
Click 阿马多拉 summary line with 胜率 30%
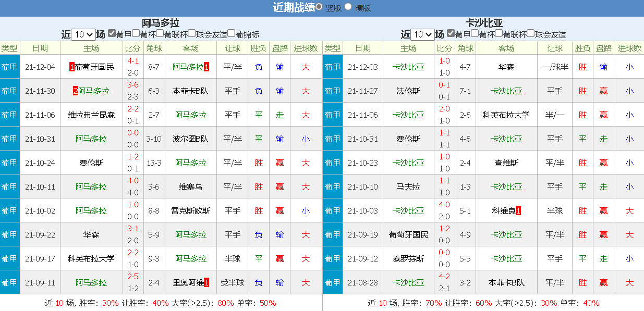161,303
